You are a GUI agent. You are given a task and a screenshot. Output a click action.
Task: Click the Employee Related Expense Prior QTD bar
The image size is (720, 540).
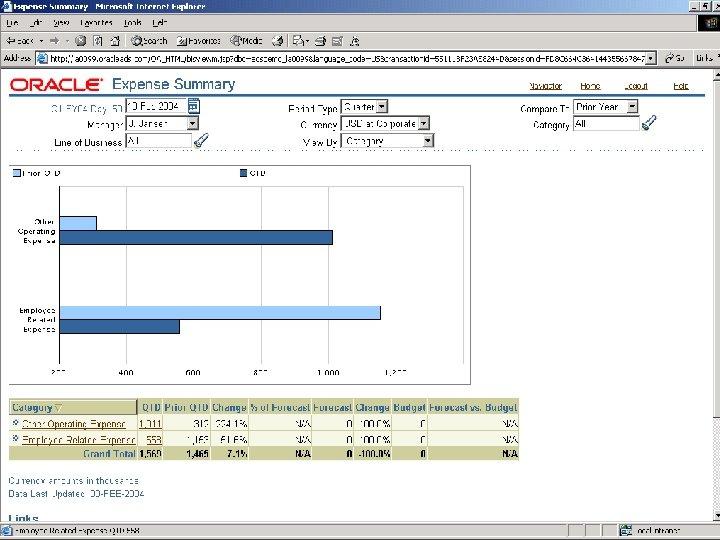[x=220, y=313]
